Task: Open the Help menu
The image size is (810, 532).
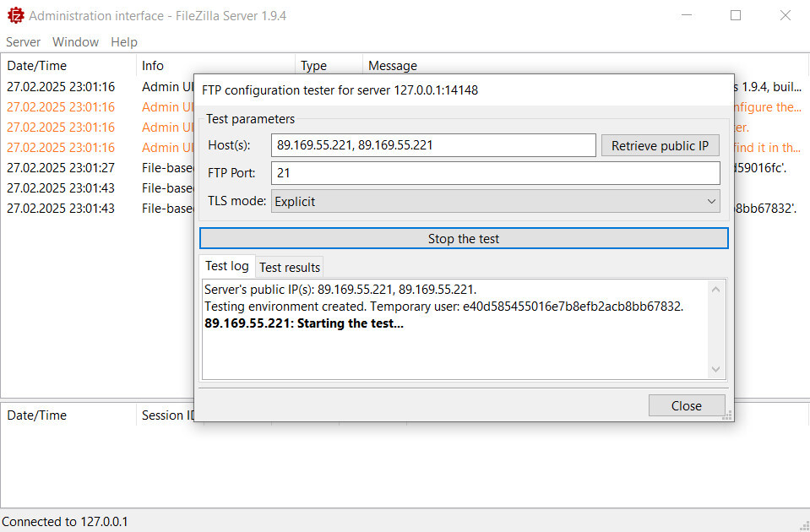Action: click(x=124, y=42)
